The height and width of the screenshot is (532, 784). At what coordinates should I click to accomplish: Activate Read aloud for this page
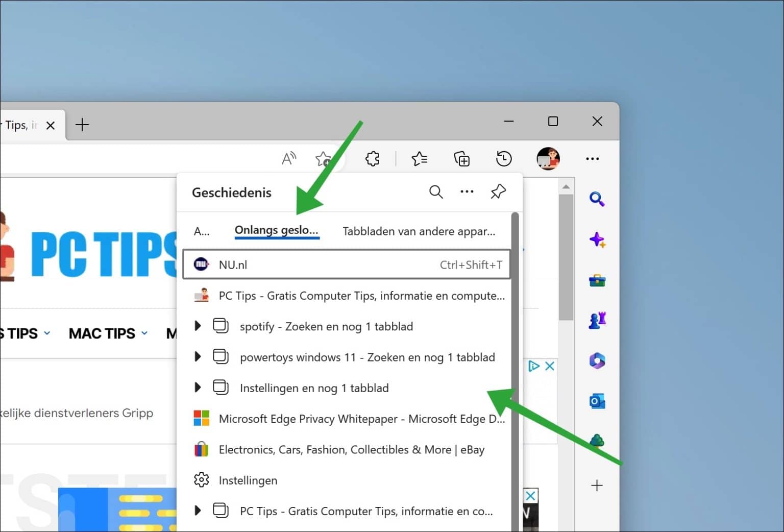(x=289, y=158)
